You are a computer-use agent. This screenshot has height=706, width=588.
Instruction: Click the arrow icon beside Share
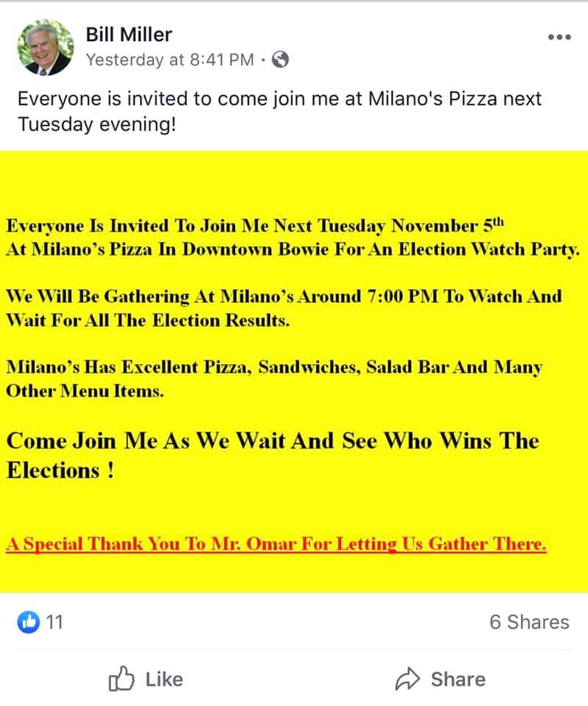coord(406,680)
